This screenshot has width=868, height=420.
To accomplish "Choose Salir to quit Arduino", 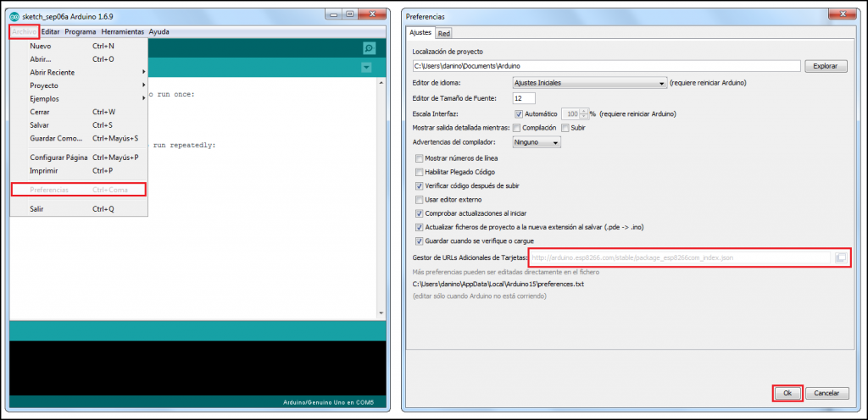I will (79, 209).
